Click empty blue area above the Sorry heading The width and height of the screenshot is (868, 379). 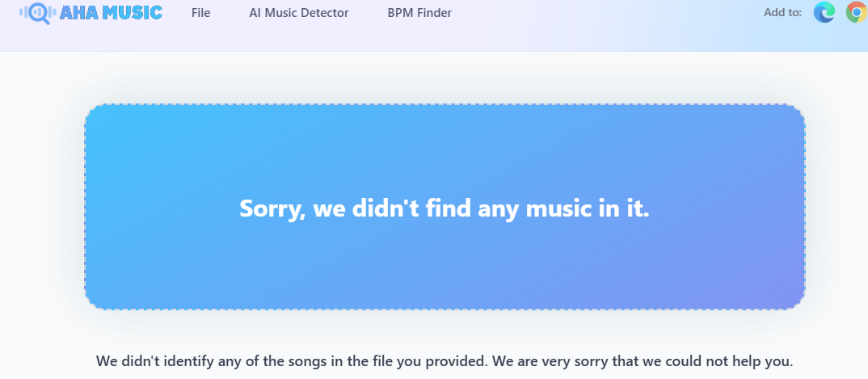pyautogui.click(x=445, y=145)
